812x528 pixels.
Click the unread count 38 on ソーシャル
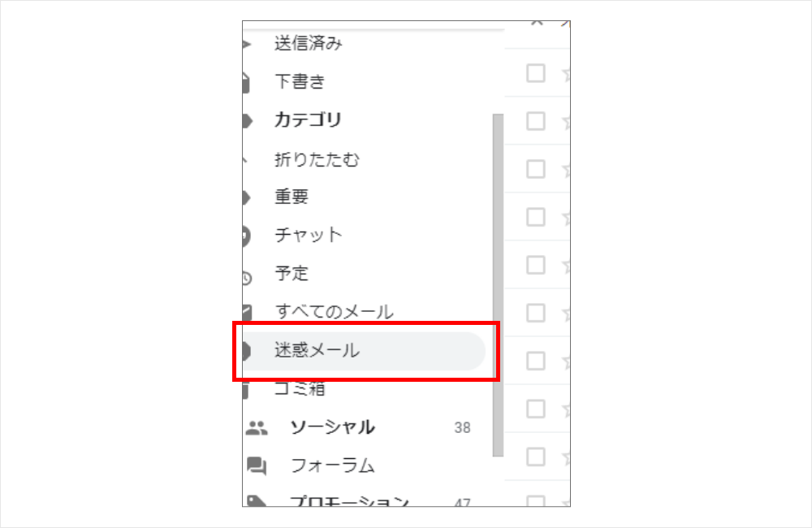coord(463,427)
